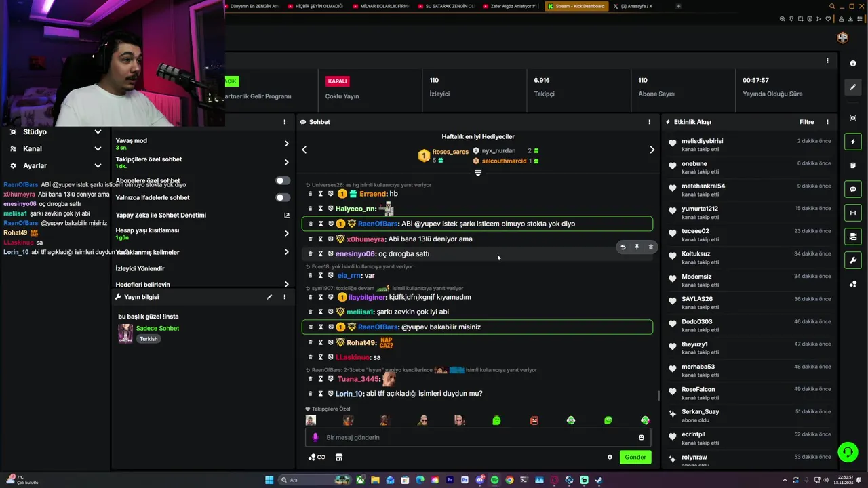Edit stream info with pencil icon
The width and height of the screenshot is (868, 488).
tap(269, 297)
